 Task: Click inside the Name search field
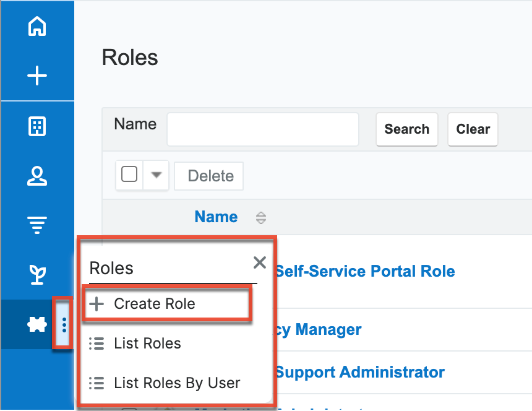(262, 129)
